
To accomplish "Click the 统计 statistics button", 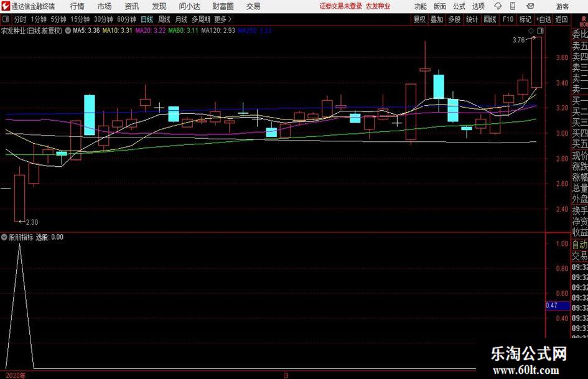I will (x=472, y=19).
